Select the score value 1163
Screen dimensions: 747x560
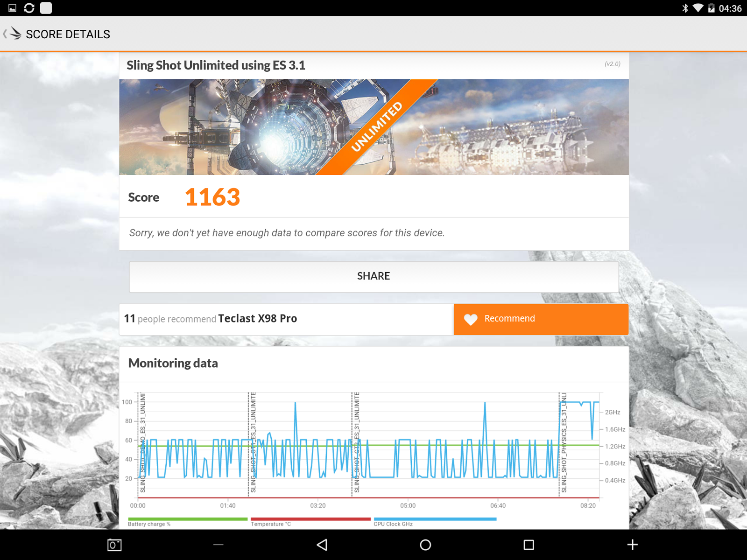[x=212, y=197]
